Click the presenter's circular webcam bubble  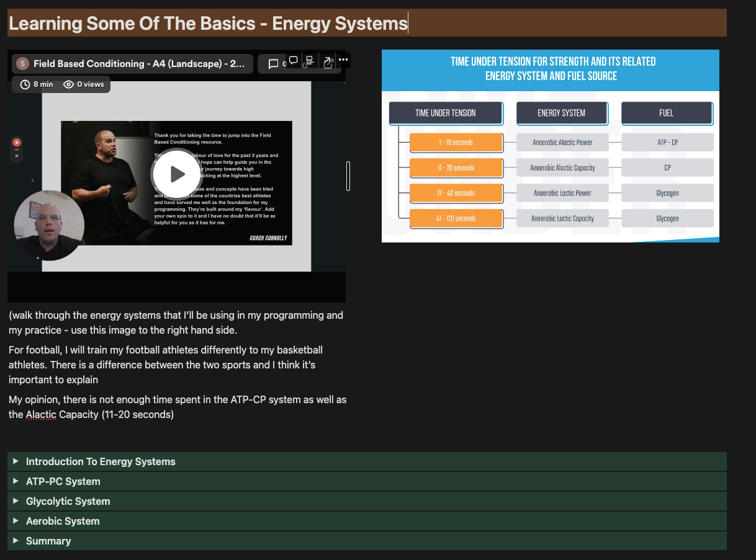[x=49, y=226]
